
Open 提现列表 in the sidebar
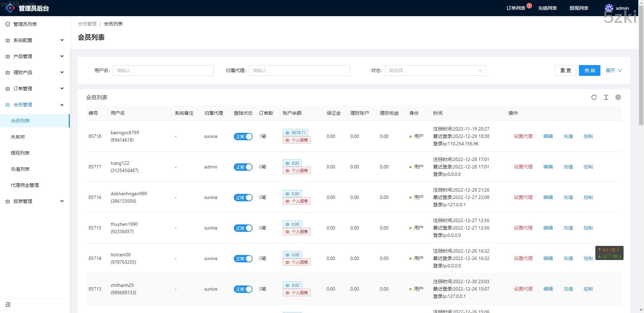(x=20, y=153)
